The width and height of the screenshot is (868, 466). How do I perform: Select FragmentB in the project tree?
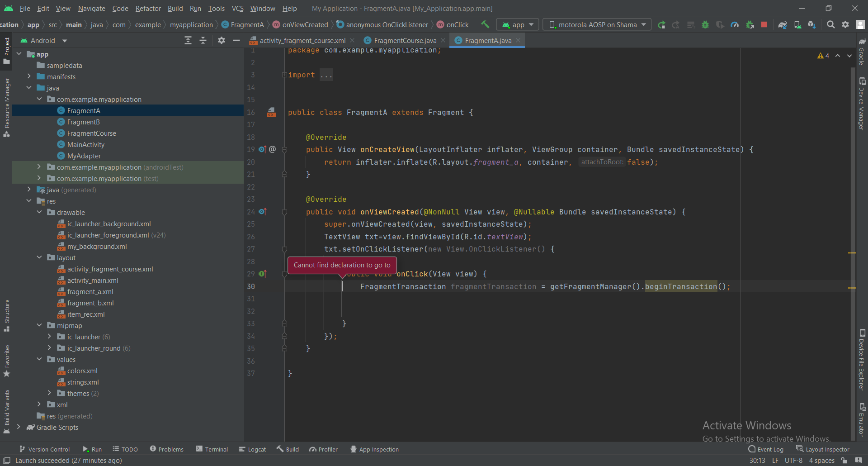tap(83, 122)
